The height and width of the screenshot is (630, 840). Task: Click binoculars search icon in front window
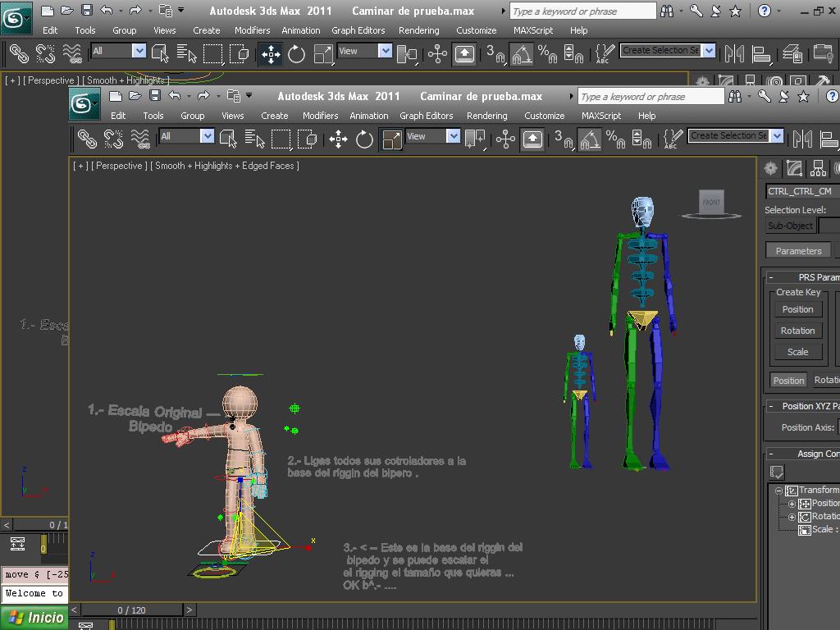pyautogui.click(x=735, y=97)
